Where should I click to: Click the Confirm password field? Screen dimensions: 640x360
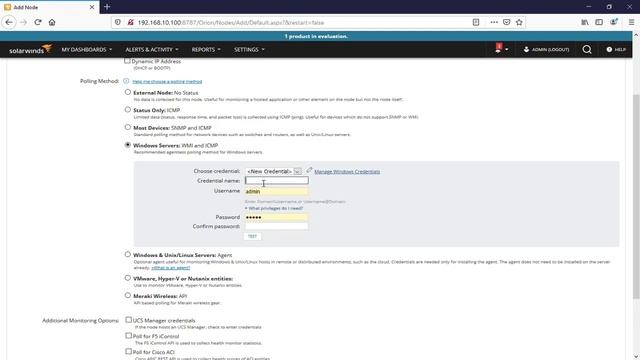coord(277,226)
